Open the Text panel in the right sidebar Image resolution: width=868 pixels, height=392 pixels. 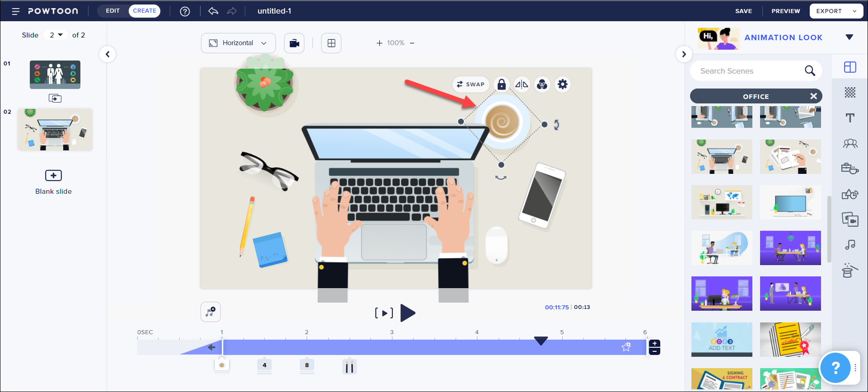click(850, 118)
